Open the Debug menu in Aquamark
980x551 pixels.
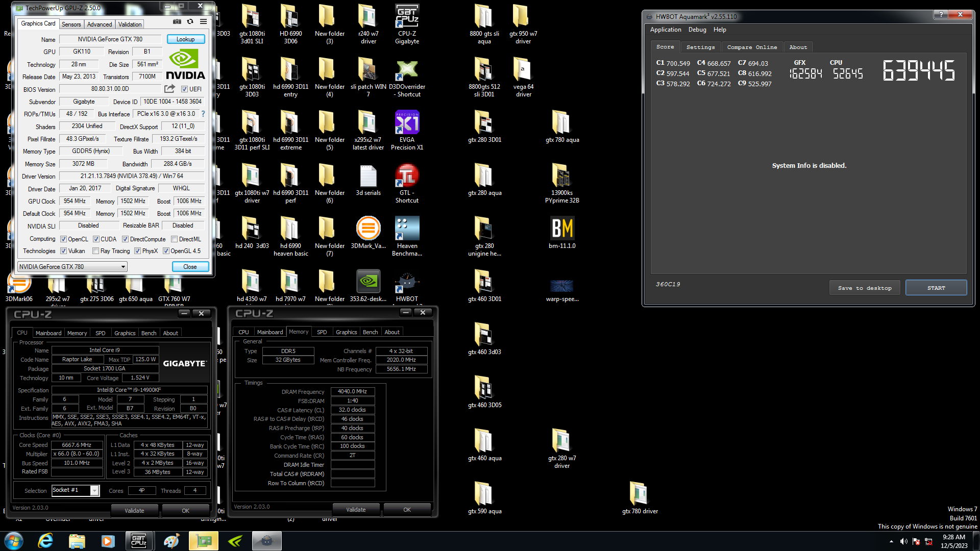[697, 30]
